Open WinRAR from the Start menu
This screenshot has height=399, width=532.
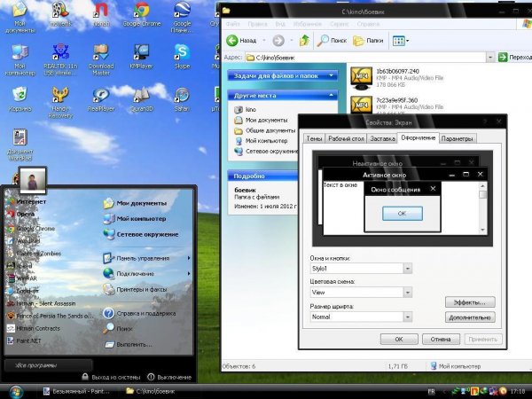point(22,278)
